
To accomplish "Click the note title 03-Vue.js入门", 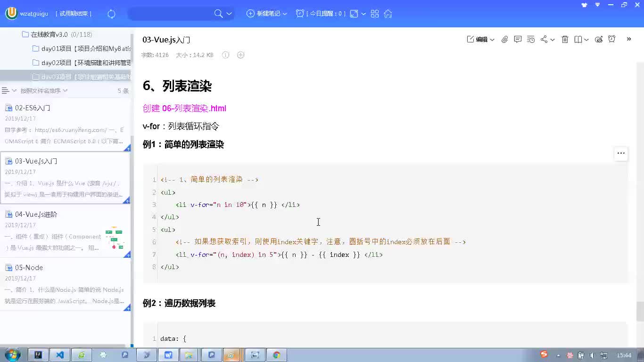I will pyautogui.click(x=166, y=40).
